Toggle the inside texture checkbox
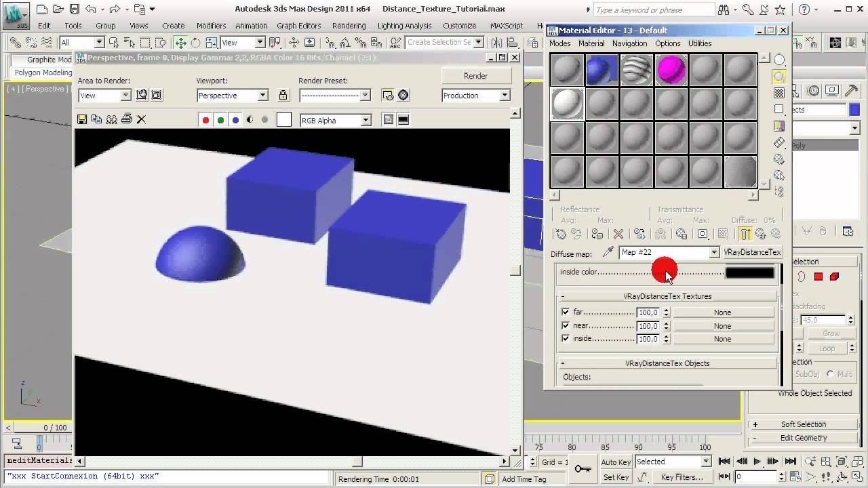868x488 pixels. pos(566,338)
